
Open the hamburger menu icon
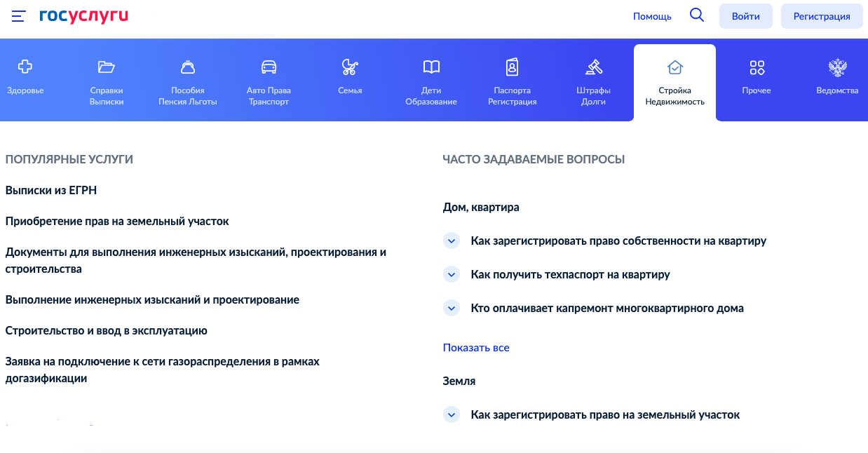coord(19,16)
